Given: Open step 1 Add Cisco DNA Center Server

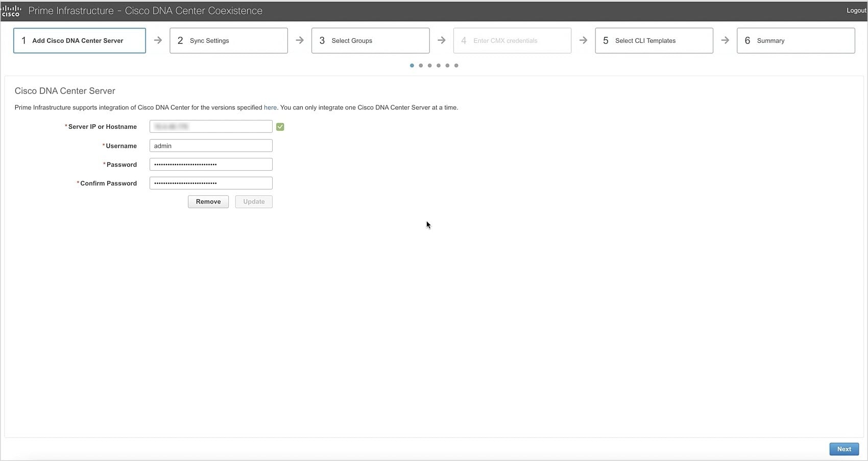Looking at the screenshot, I should [80, 40].
